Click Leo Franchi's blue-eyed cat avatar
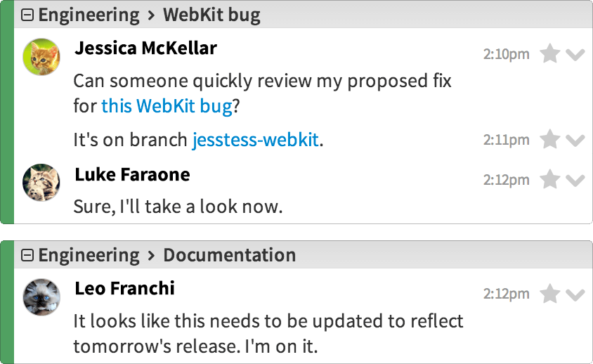 point(41,297)
